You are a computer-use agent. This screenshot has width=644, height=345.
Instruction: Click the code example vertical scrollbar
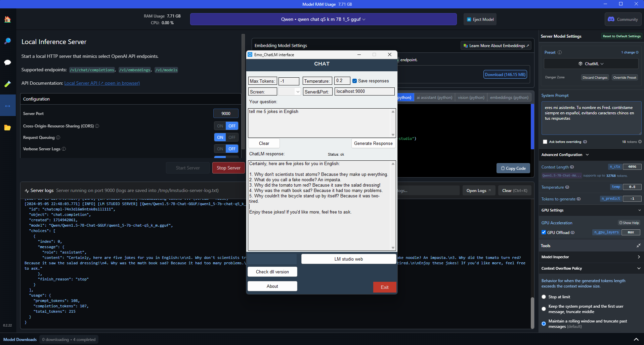(x=532, y=127)
